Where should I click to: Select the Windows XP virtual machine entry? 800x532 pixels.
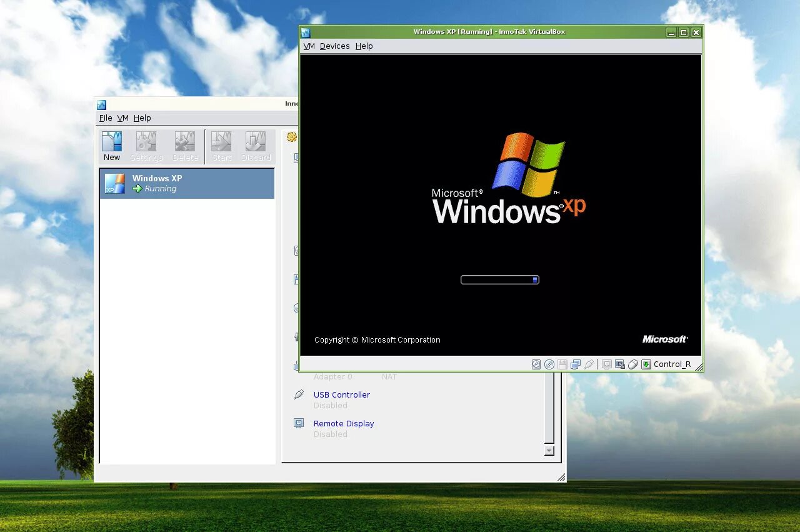[x=187, y=184]
